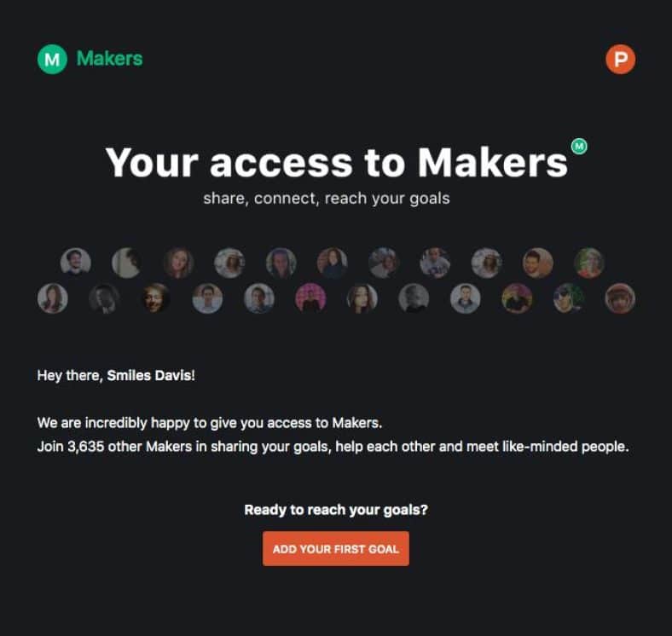Click the small green M badge beside the headline
Image resolution: width=672 pixels, height=636 pixels.
tap(579, 146)
